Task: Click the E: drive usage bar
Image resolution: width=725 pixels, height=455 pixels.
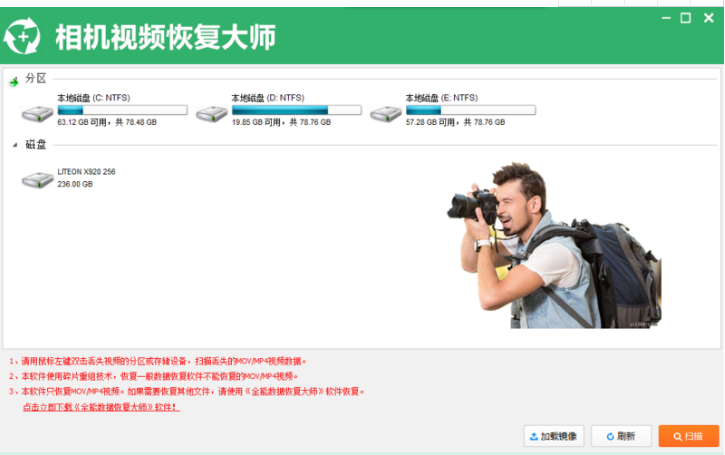Action: pyautogui.click(x=470, y=110)
